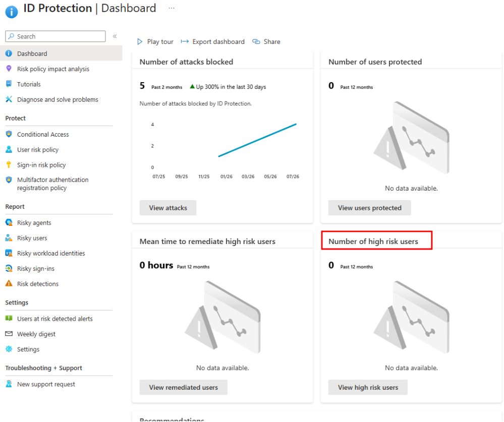Click the Risk detections warning icon
The height and width of the screenshot is (422, 504).
(x=9, y=283)
